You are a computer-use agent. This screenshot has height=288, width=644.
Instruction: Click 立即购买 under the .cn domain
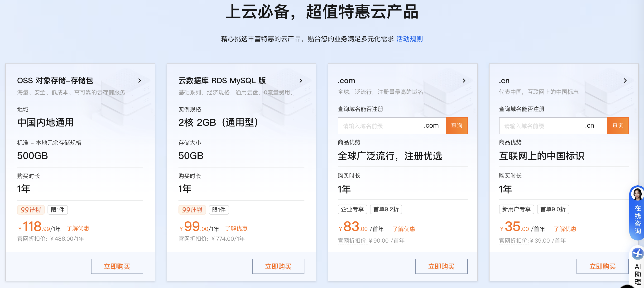[x=602, y=266]
